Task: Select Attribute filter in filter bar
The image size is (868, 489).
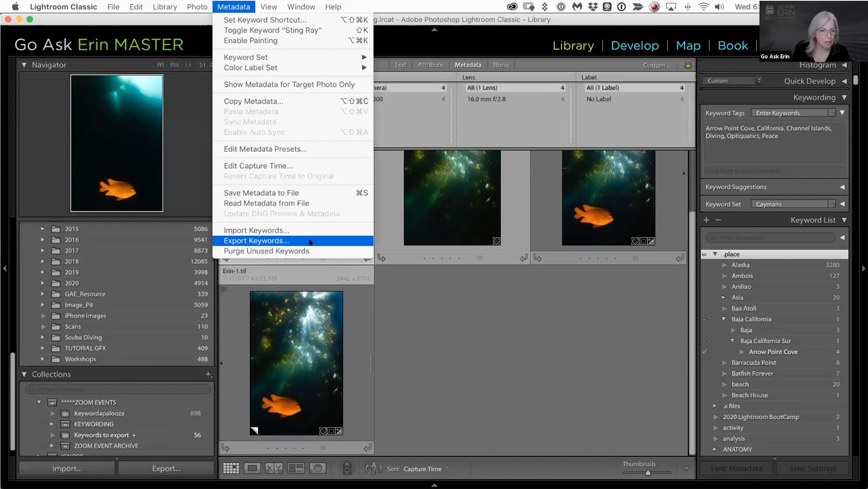Action: [430, 65]
